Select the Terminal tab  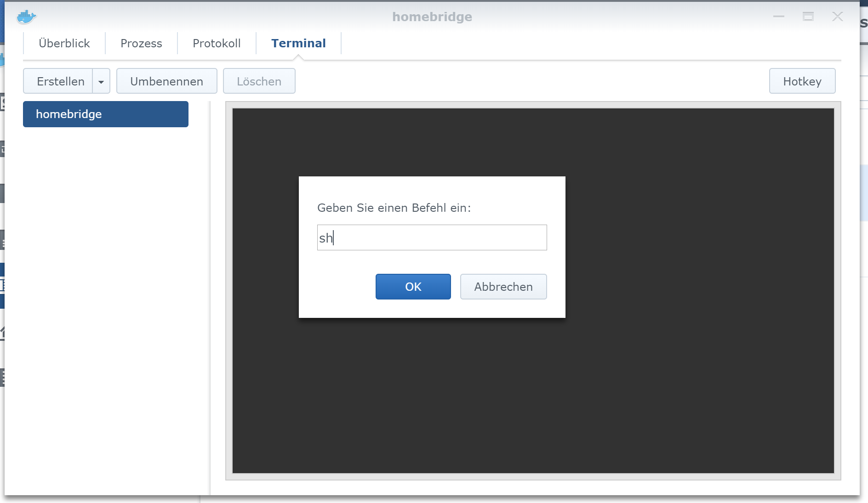coord(298,43)
